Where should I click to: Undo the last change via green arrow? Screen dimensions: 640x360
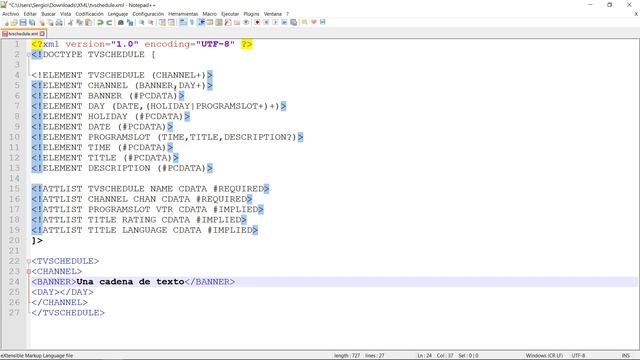100,22
